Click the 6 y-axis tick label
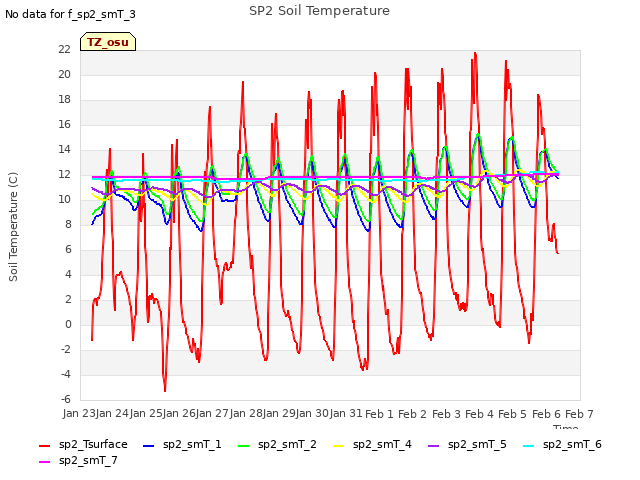The height and width of the screenshot is (480, 640). point(68,249)
